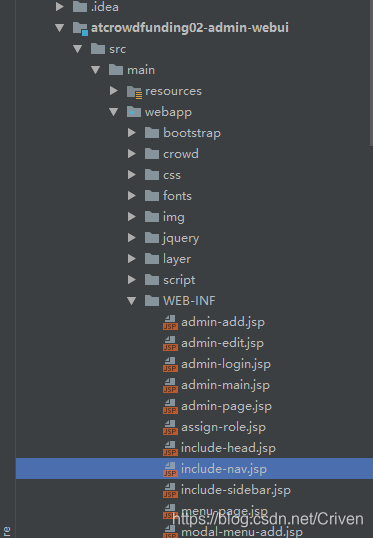Collapse the main folder arrow
Image resolution: width=373 pixels, height=538 pixels.
pyautogui.click(x=96, y=70)
